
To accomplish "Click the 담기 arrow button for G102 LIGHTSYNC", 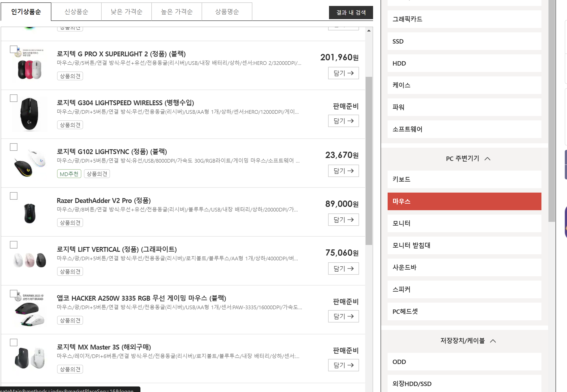I will tap(343, 171).
